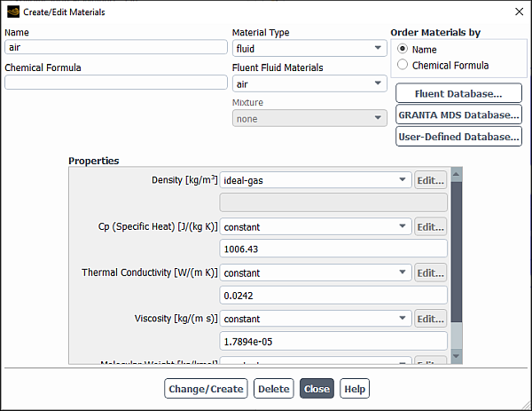This screenshot has height=411, width=532.
Task: Click the properties scrollbar down arrow
Action: [457, 356]
